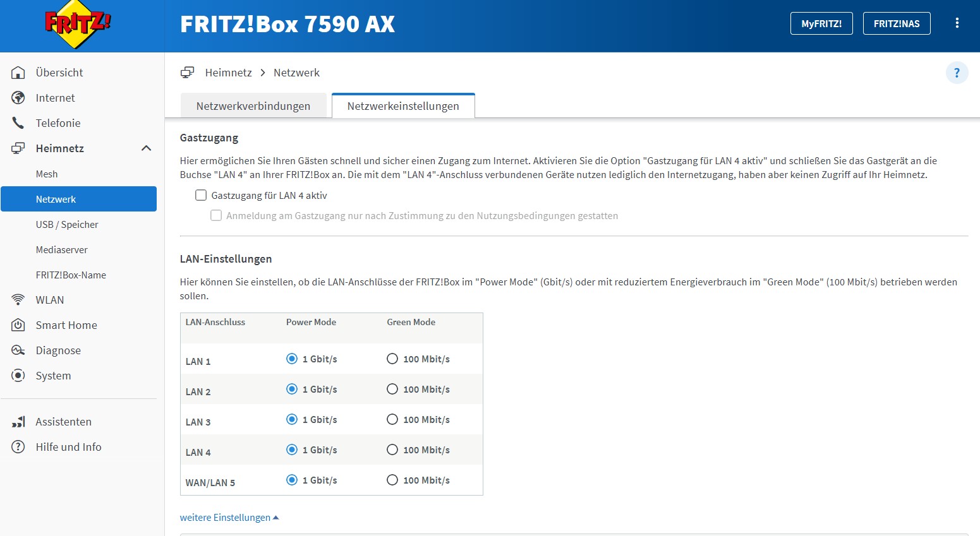This screenshot has width=980, height=536.
Task: Select 1 Gbit/s for LAN 4
Action: click(292, 450)
